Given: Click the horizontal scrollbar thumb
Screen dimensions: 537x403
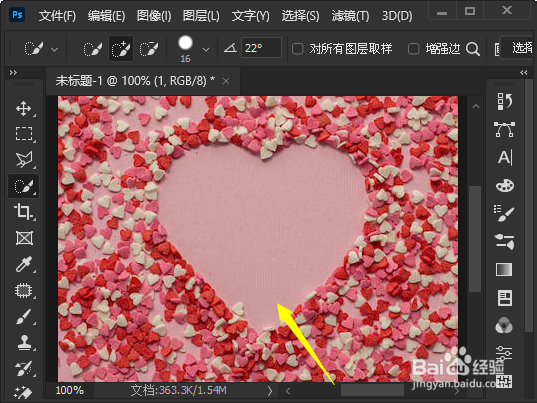Looking at the screenshot, I should [372, 390].
